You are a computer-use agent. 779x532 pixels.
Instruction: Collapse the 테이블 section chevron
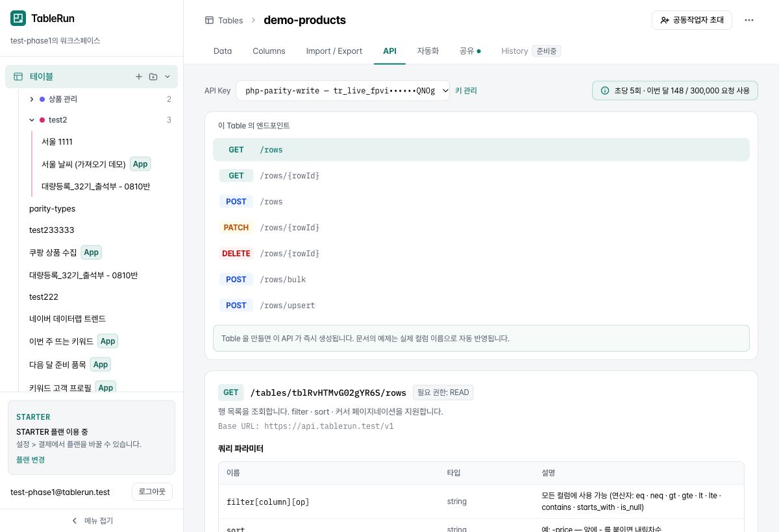point(167,77)
